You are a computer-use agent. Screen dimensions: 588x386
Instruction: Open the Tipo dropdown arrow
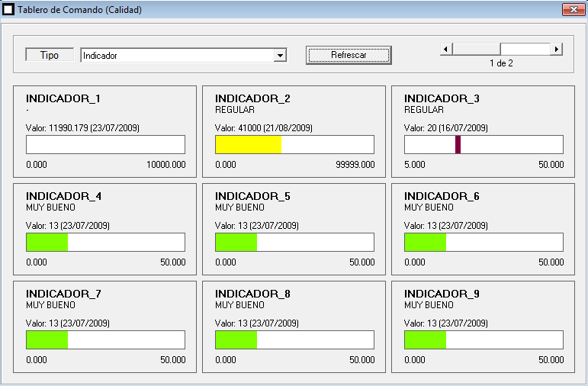click(x=280, y=55)
